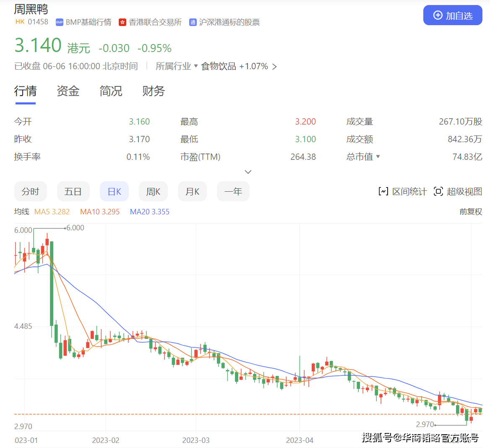Click the 2023-03 date axis label
The height and width of the screenshot is (448, 490).
(x=196, y=440)
